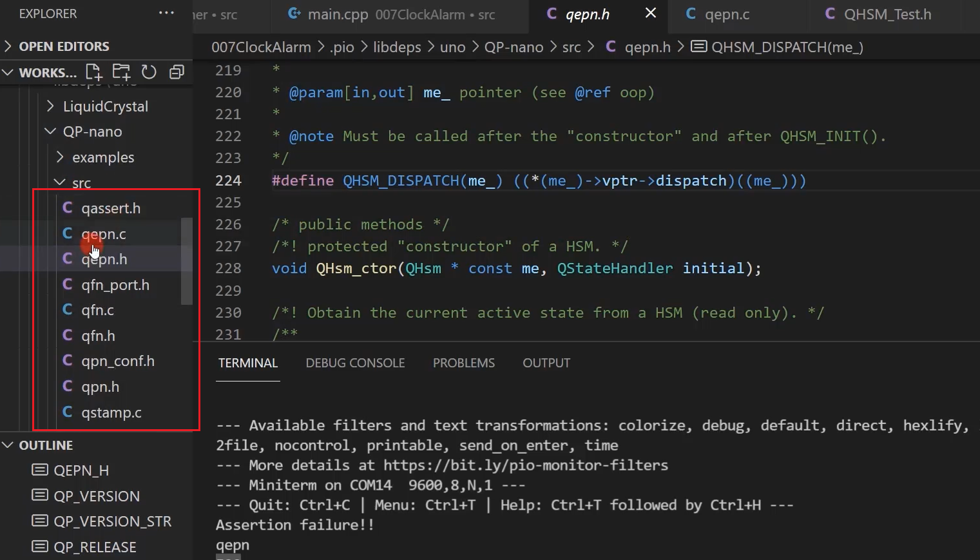Switch to the Debug Console tab

(355, 363)
